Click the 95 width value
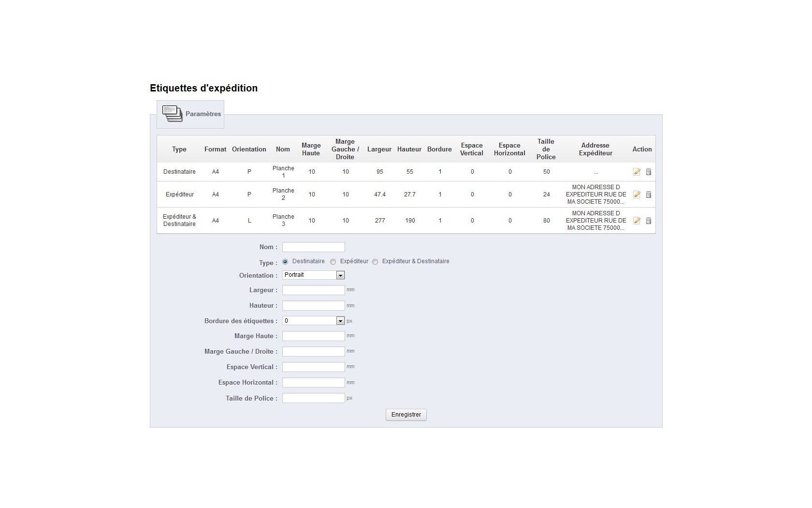The height and width of the screenshot is (508, 812). (x=380, y=172)
